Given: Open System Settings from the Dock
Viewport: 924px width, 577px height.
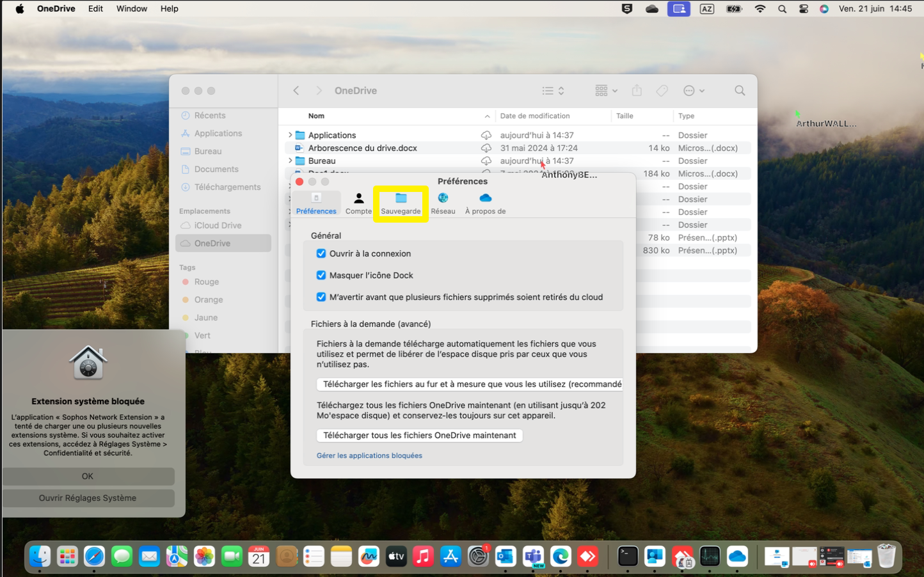Looking at the screenshot, I should click(x=478, y=556).
